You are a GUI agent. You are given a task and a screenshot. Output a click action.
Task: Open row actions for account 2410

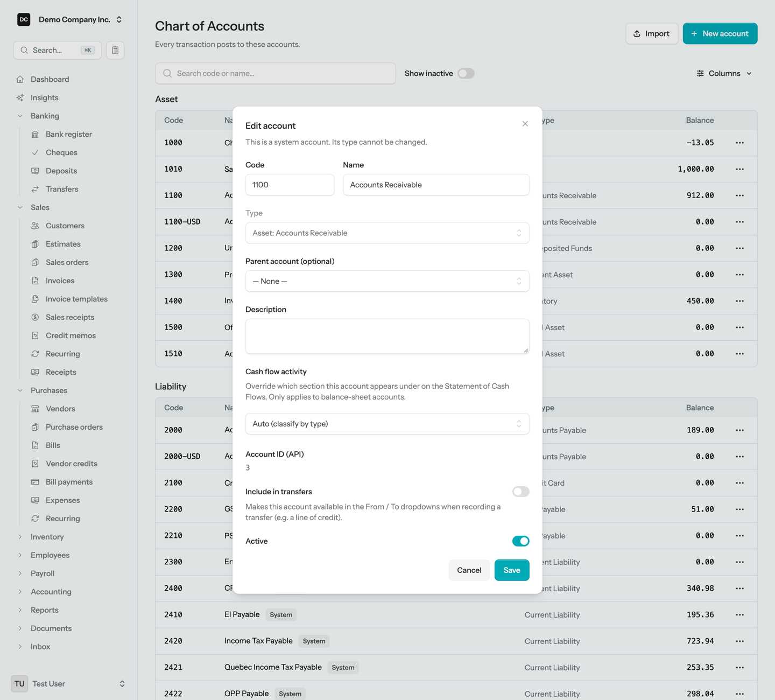[x=740, y=615]
